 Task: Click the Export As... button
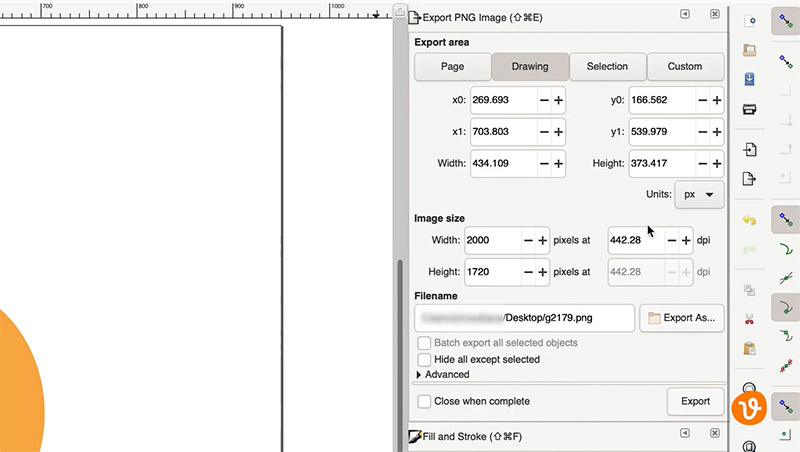coord(682,318)
